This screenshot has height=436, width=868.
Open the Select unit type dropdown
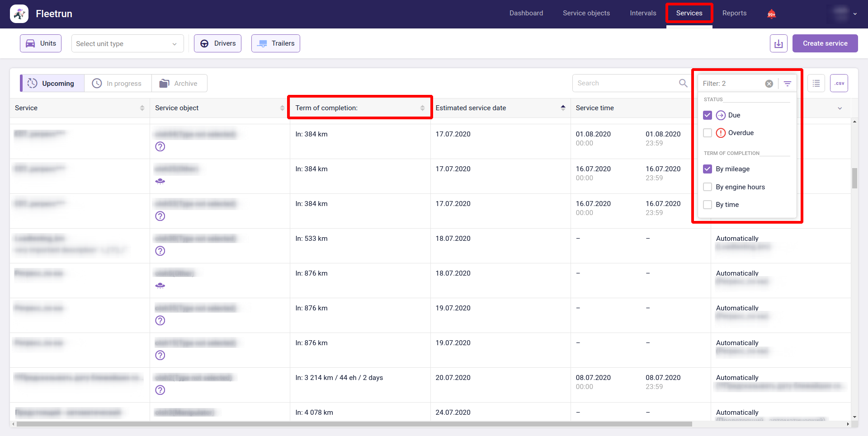tap(127, 44)
